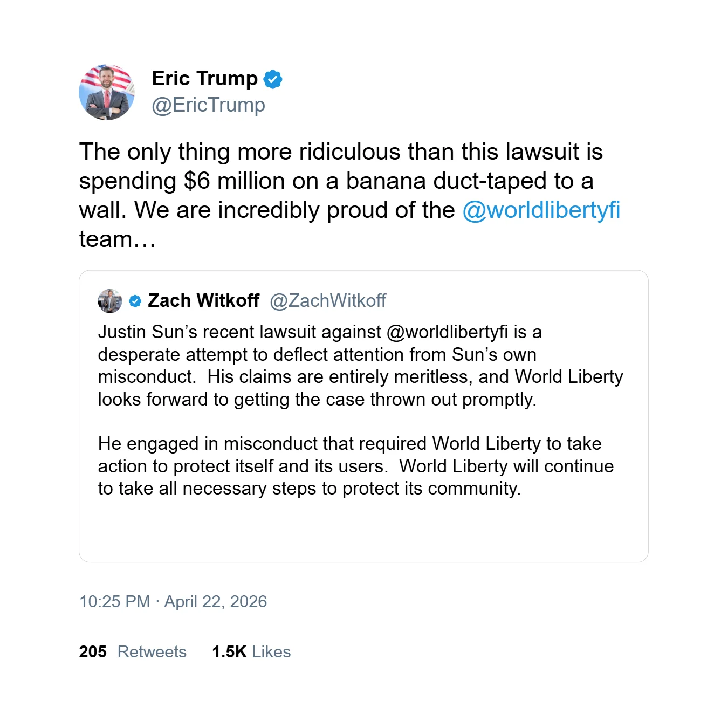Open the Eric Trump display name link
This screenshot has width=728, height=728.
tap(205, 79)
